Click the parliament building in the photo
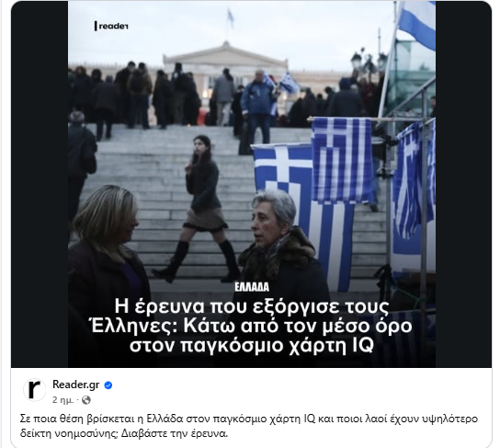This screenshot has height=448, width=500. coord(225,63)
